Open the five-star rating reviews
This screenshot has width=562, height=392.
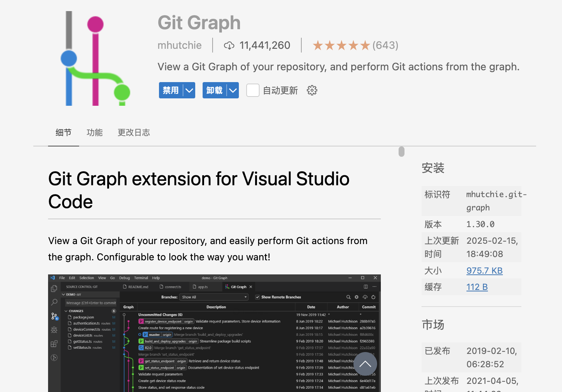tap(341, 45)
